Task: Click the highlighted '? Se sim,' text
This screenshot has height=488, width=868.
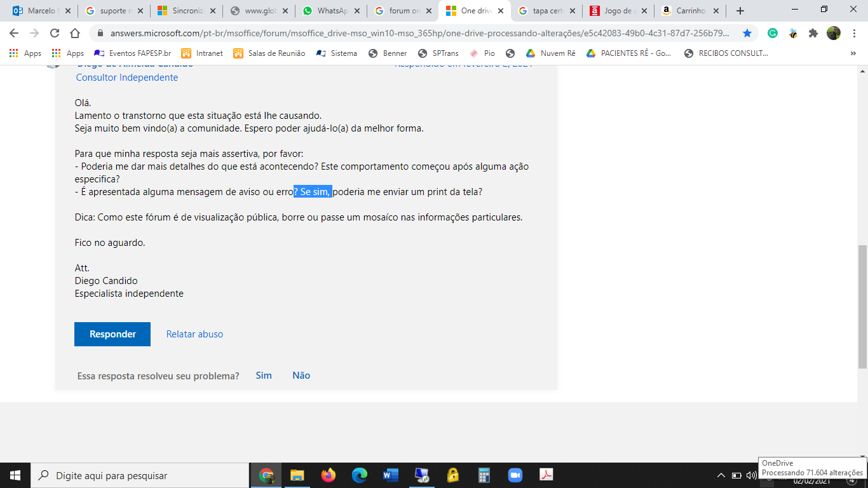Action: pyautogui.click(x=313, y=192)
